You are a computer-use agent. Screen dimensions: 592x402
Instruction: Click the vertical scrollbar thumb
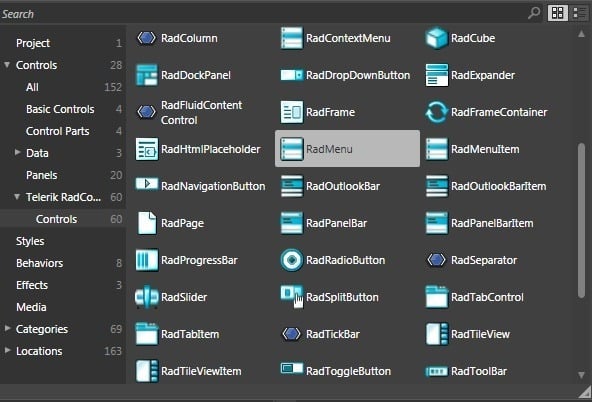[581, 221]
